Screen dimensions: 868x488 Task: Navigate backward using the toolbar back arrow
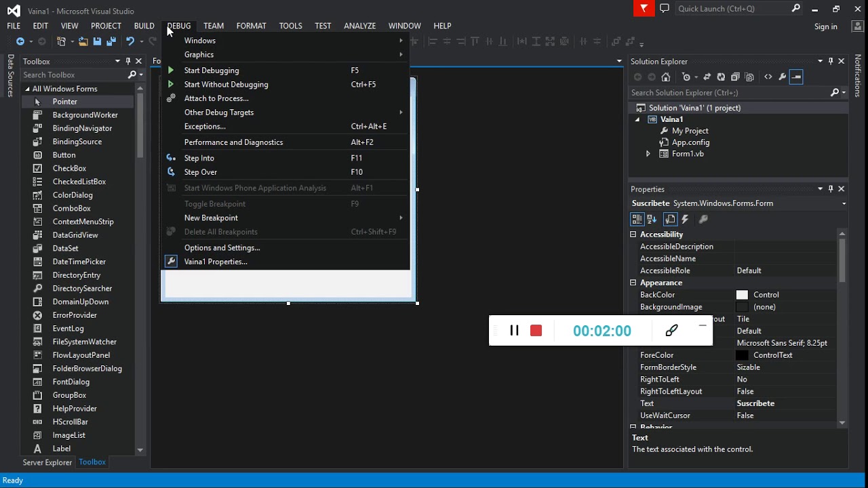(x=20, y=41)
